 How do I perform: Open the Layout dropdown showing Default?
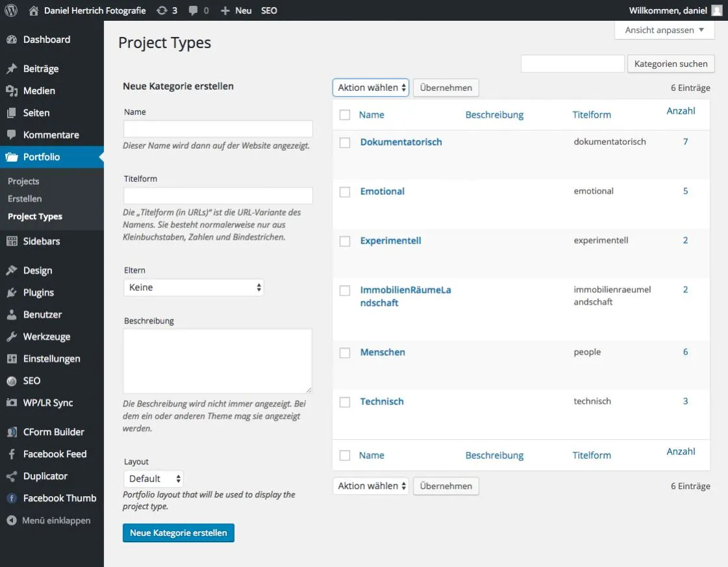click(x=153, y=479)
